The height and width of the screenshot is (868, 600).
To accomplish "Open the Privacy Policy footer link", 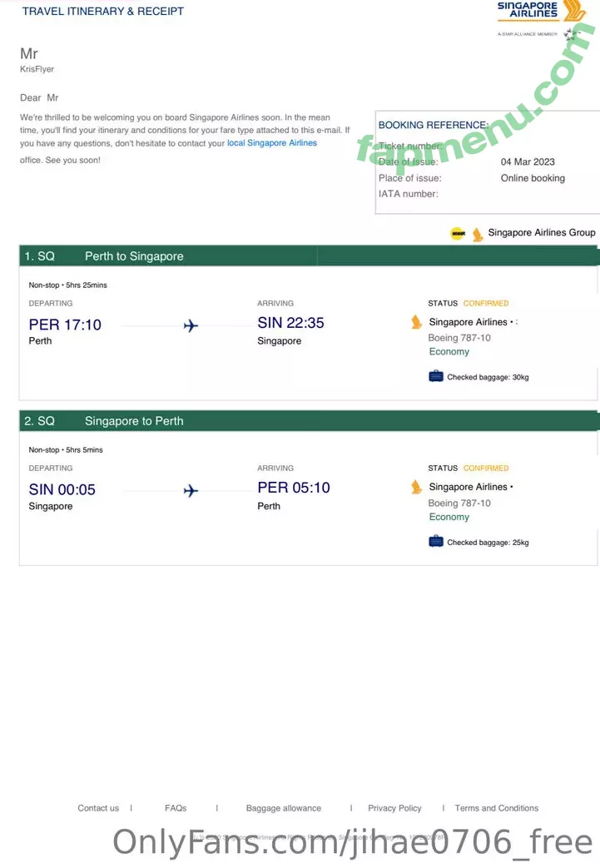I will click(x=394, y=808).
